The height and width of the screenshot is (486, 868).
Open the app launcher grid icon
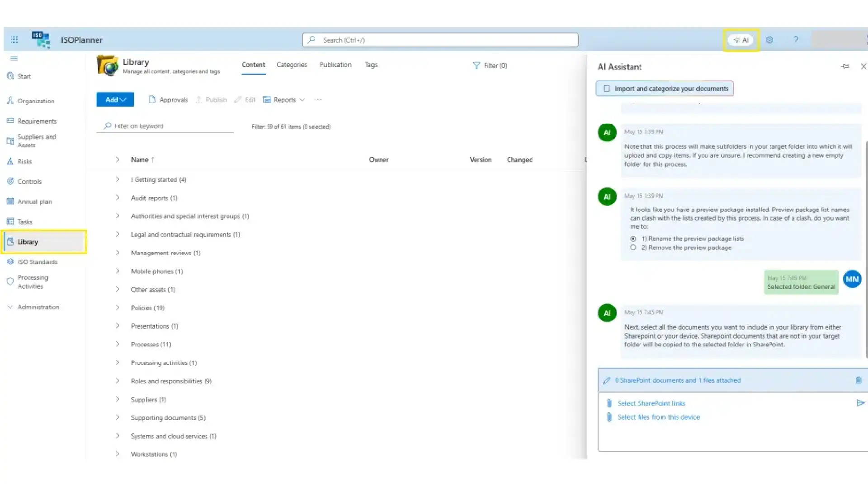(14, 40)
